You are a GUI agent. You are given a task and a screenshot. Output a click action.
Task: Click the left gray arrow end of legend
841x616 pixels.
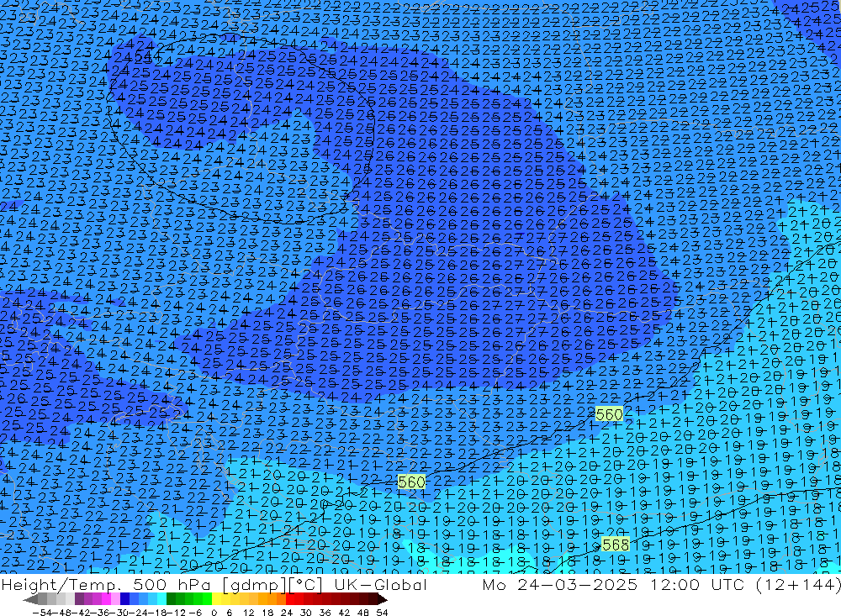[x=30, y=599]
